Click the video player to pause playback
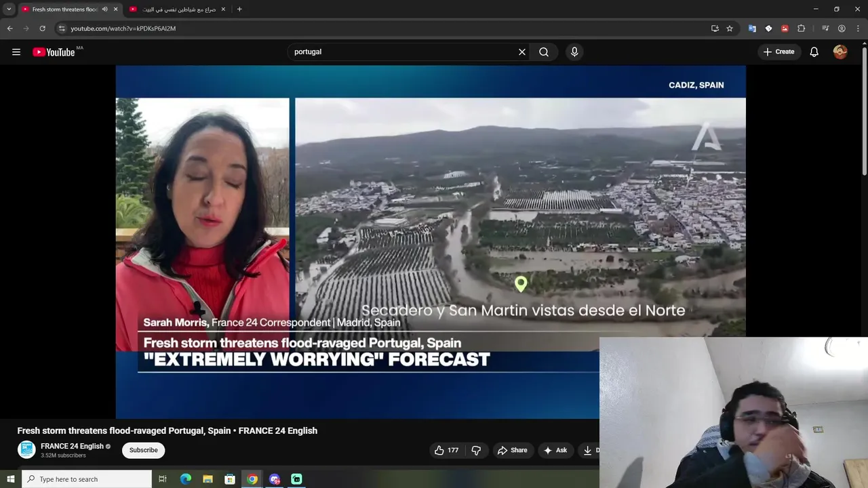This screenshot has width=868, height=488. pos(431,242)
